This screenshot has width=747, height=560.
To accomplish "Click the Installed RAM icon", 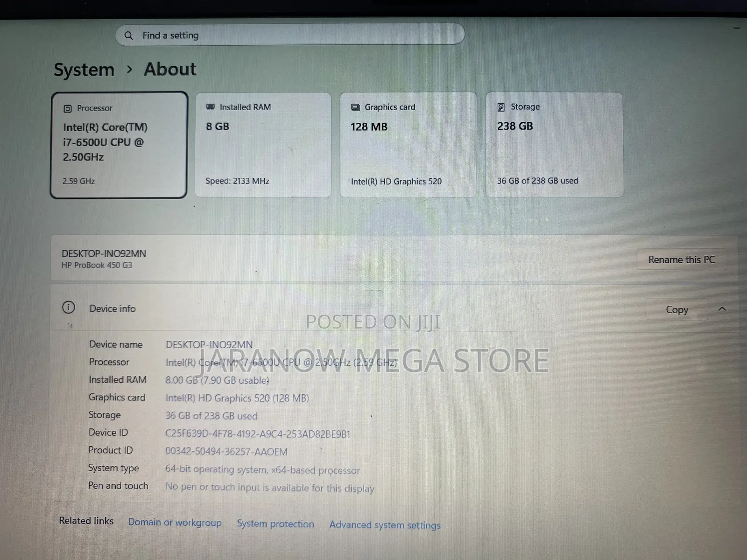I will click(x=211, y=107).
